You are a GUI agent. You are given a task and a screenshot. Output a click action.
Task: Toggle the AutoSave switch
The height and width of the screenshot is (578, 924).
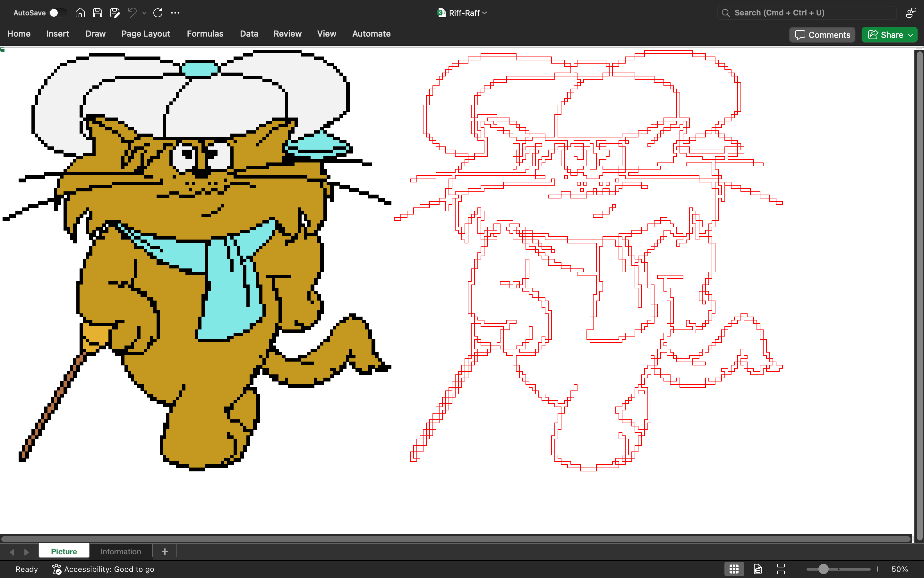(58, 13)
